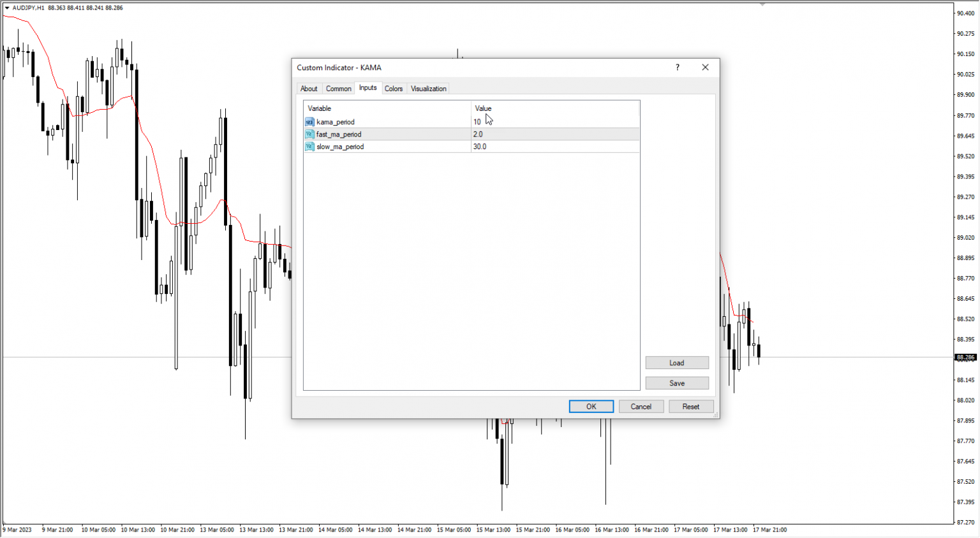Screen dimensions: 980x538
Task: Open the Common tab
Action: click(x=339, y=89)
